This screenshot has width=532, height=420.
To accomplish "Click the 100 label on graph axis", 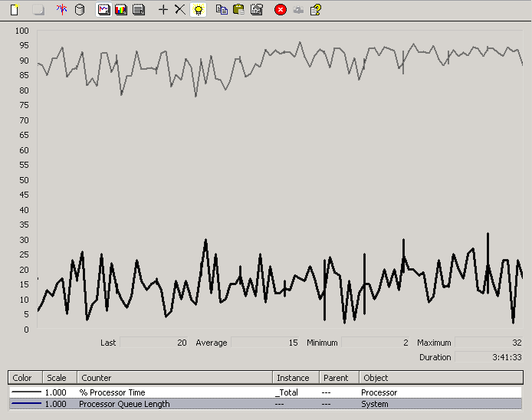I will (x=22, y=31).
